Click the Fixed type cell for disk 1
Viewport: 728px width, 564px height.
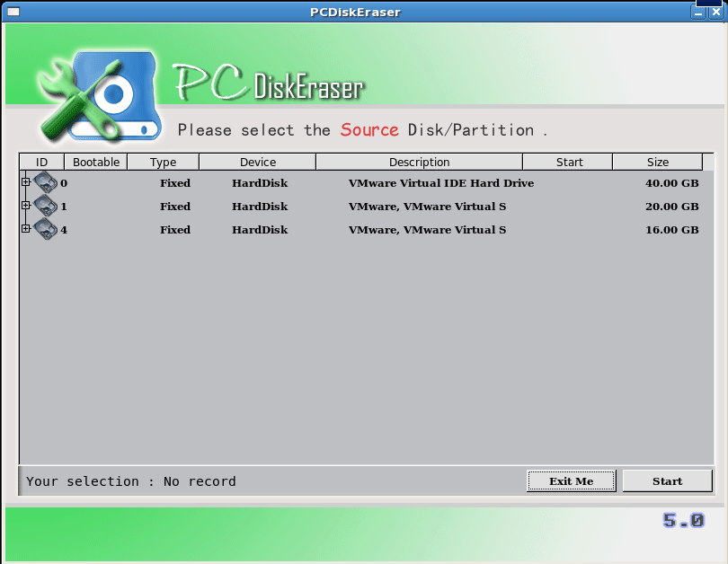coord(175,207)
